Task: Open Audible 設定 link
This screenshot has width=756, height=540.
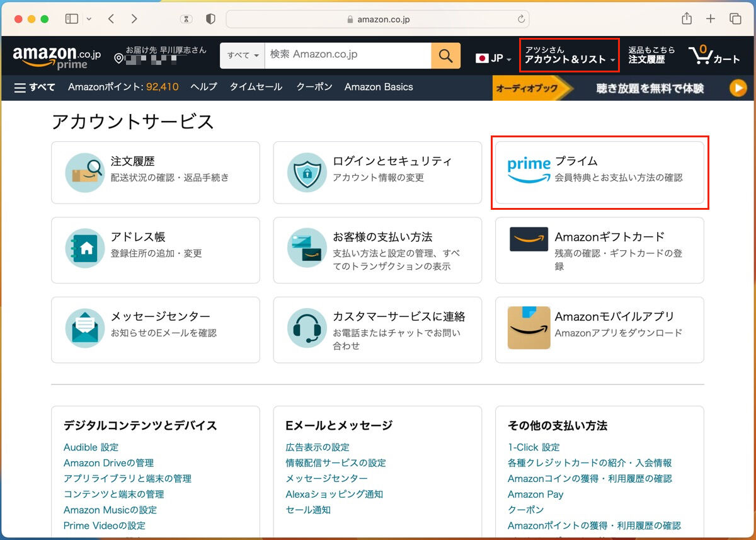Action: pyautogui.click(x=91, y=447)
